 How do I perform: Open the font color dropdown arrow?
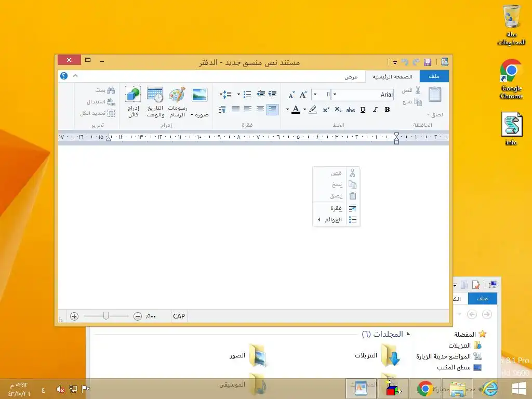point(287,110)
